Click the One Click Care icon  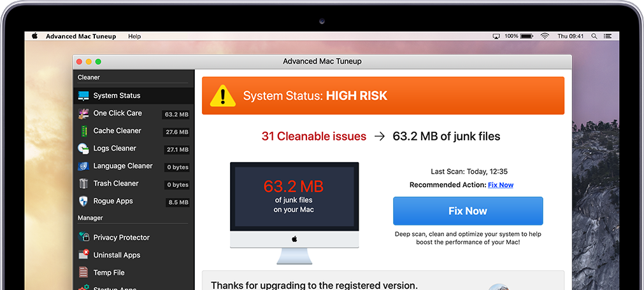[83, 114]
